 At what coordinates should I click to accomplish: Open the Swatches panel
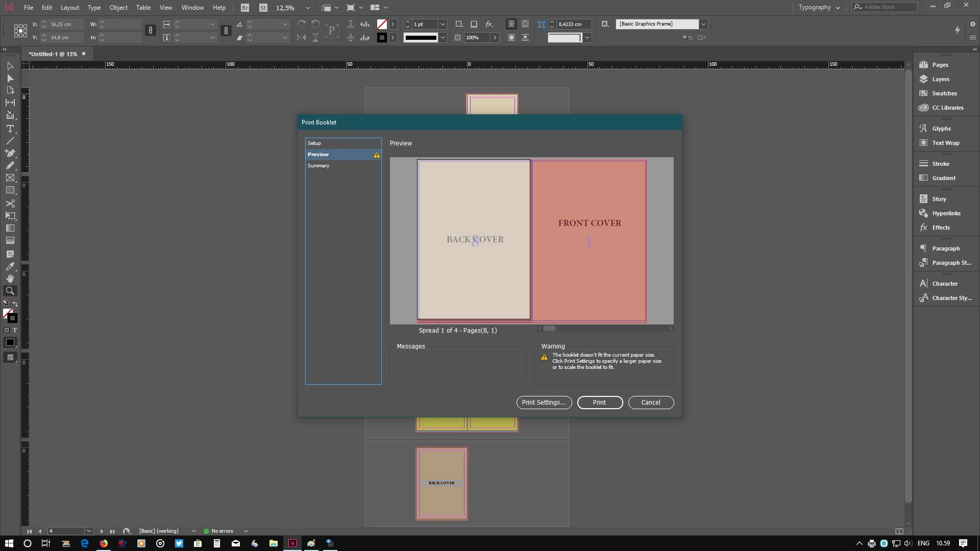[944, 93]
